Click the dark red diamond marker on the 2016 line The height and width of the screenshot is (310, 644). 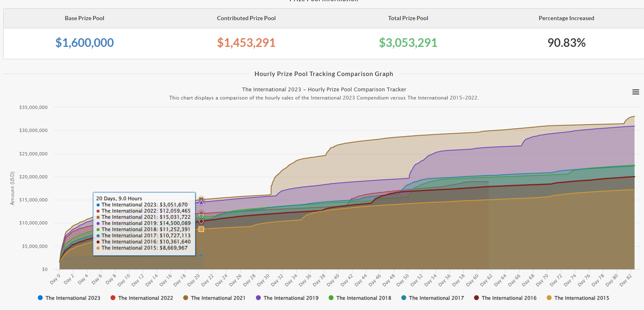coord(201,221)
